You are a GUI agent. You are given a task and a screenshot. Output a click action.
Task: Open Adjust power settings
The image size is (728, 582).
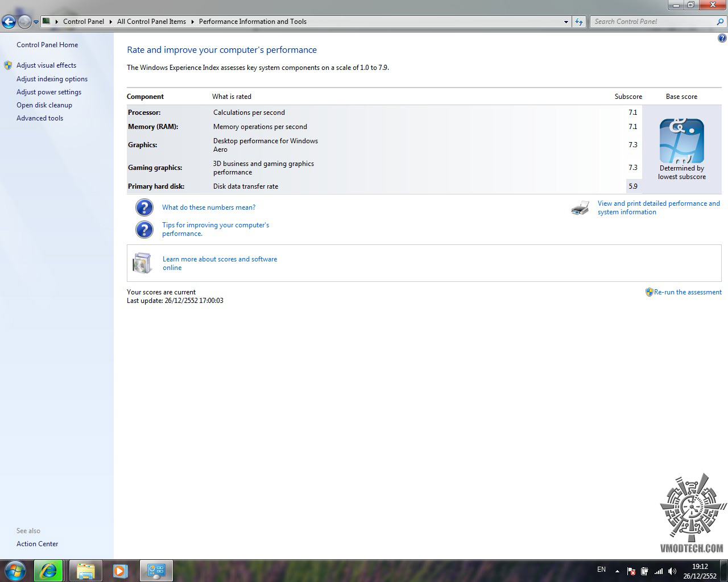[49, 92]
